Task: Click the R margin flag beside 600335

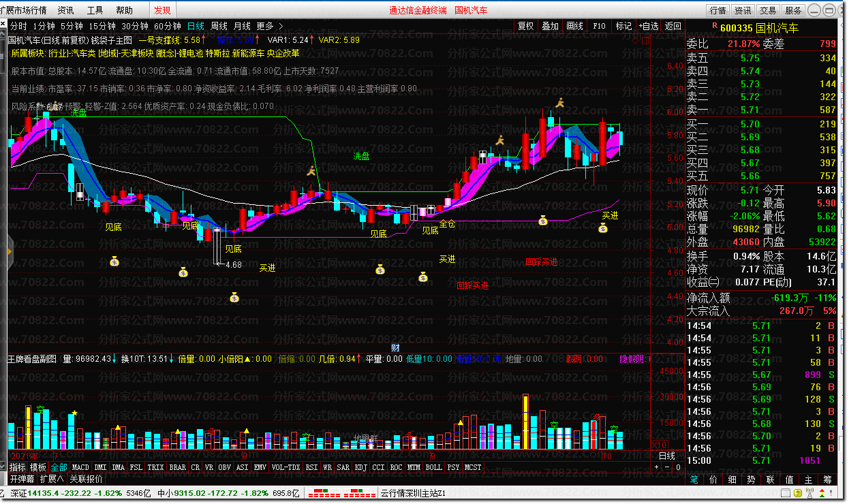Action: click(715, 25)
